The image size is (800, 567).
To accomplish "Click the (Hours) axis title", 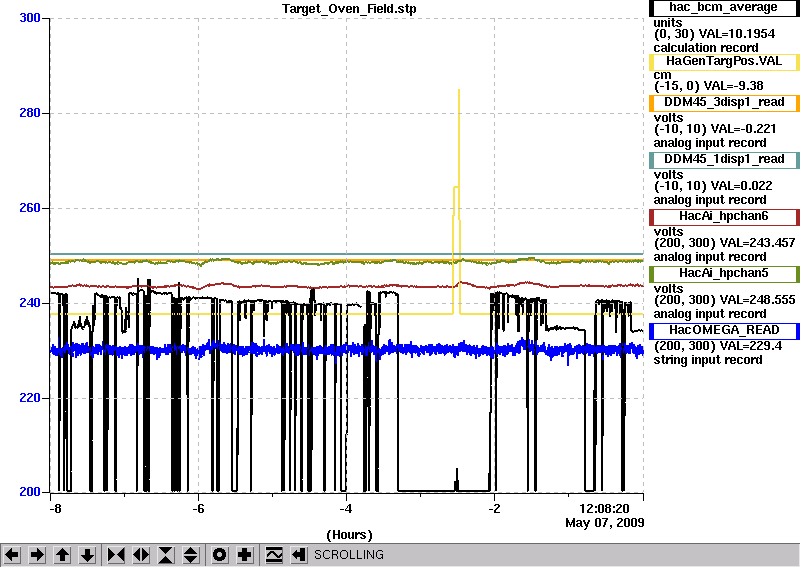I will [x=349, y=535].
